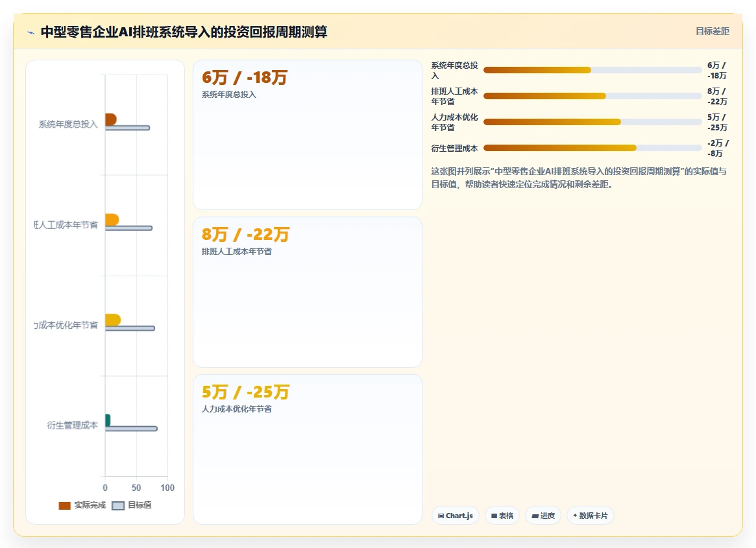
Task: Click the 目标差距 label in header
Action: click(712, 31)
